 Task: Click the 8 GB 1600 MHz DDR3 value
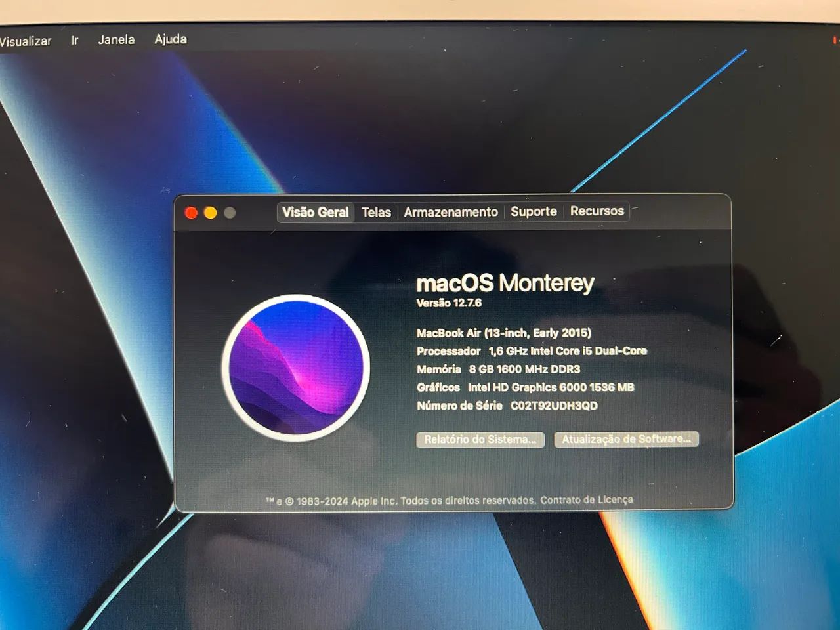[524, 369]
